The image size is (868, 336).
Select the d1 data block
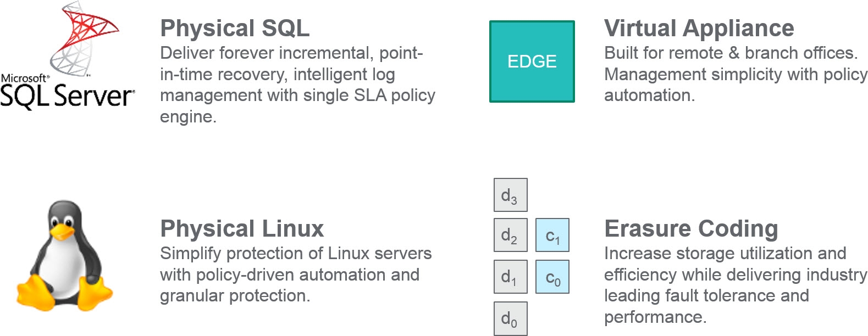[511, 277]
